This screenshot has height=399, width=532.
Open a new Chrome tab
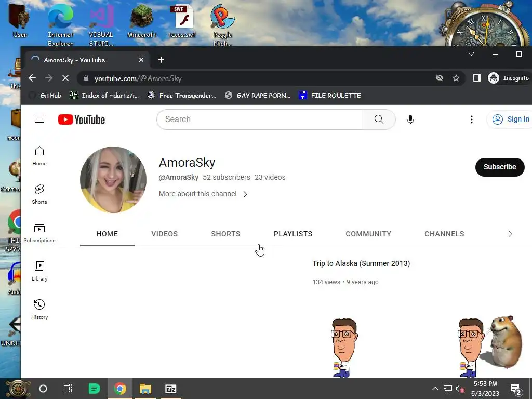point(161,60)
